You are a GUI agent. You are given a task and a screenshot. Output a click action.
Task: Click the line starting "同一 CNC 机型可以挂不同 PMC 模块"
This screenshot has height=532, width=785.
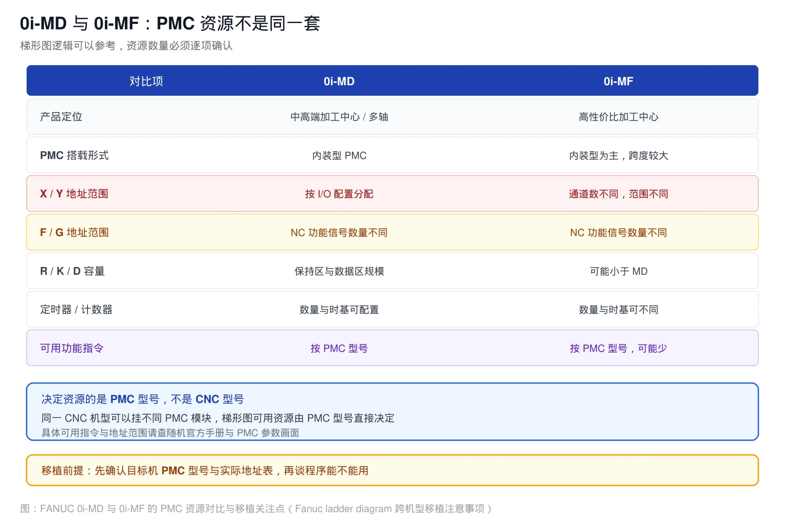click(218, 418)
